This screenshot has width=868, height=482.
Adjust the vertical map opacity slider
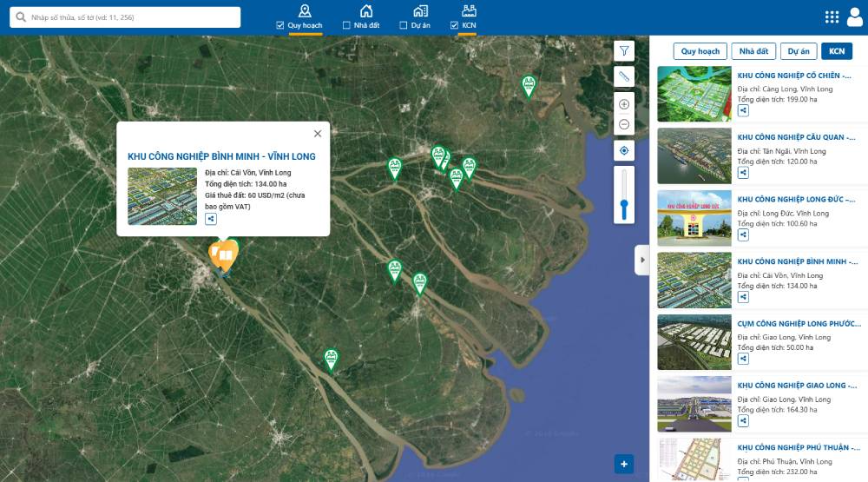click(624, 207)
